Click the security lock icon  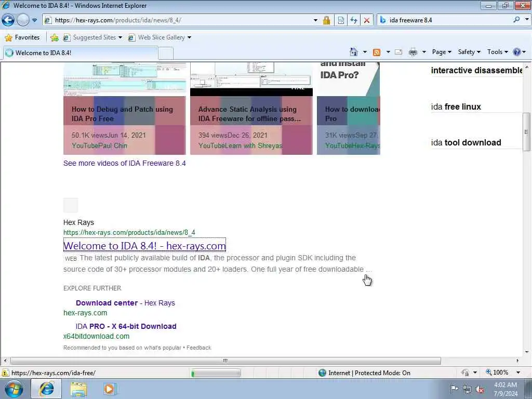pos(326,20)
